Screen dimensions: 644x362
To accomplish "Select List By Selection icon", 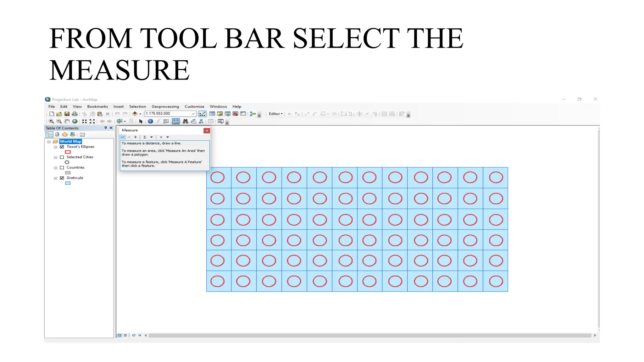I will [x=73, y=134].
